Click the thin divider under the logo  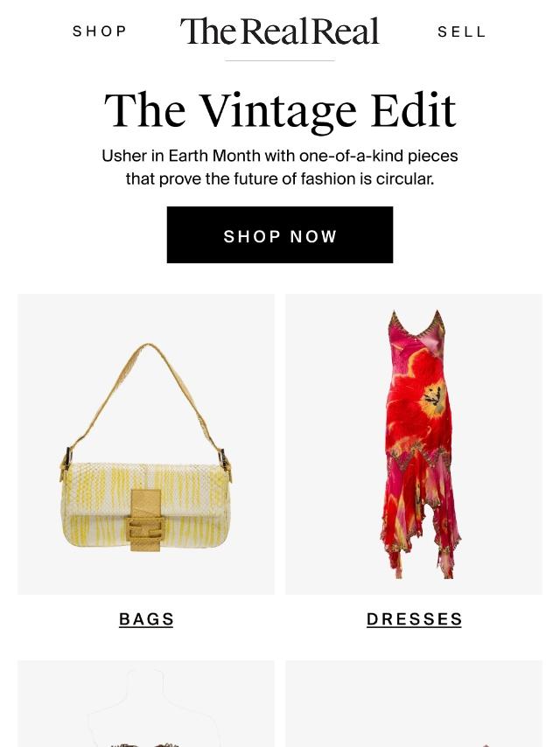coord(280,61)
